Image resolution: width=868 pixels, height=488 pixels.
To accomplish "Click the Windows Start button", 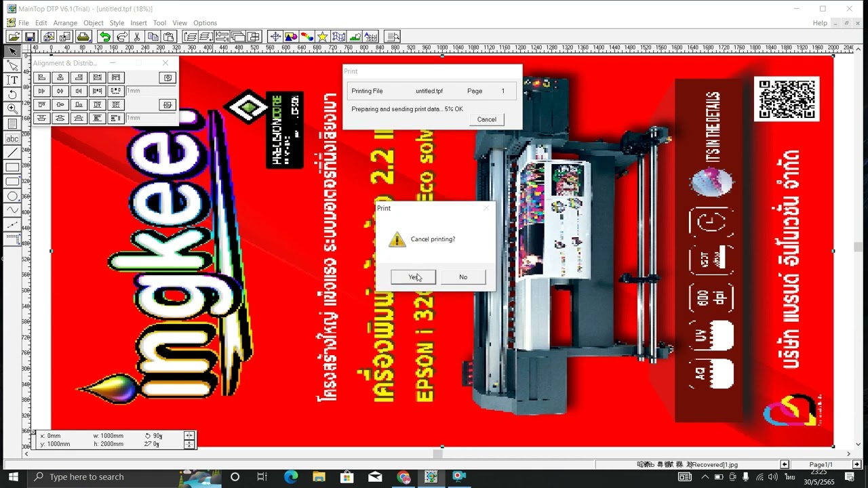I will point(14,476).
